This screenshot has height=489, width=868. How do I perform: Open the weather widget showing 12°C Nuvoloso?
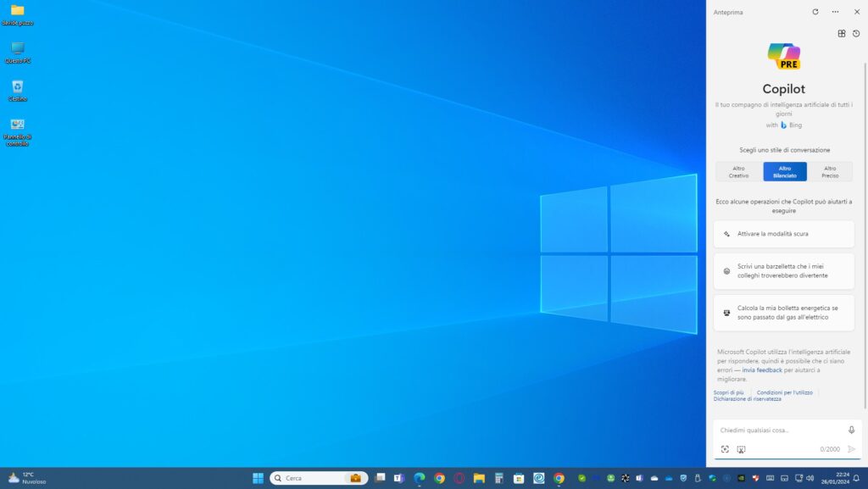pyautogui.click(x=26, y=478)
